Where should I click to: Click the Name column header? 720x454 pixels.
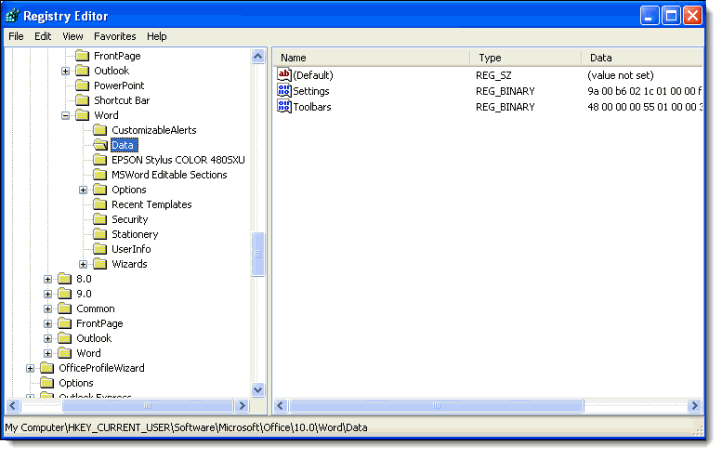click(371, 58)
